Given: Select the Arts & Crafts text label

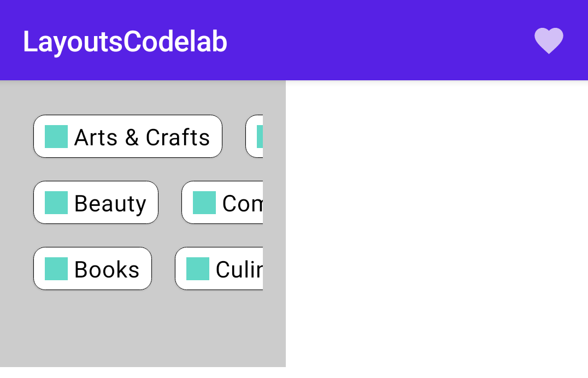Looking at the screenshot, I should 142,137.
